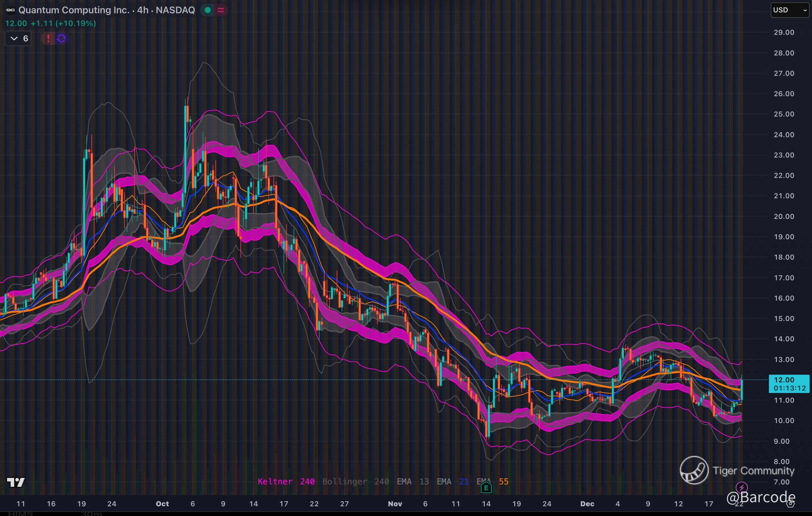The image size is (812, 516).
Task: Click the 4h interval in the chart title
Action: click(143, 10)
